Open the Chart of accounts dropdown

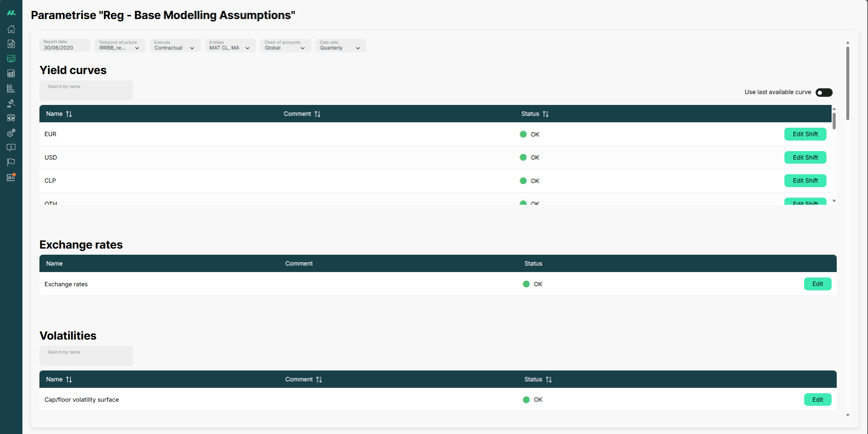(286, 45)
